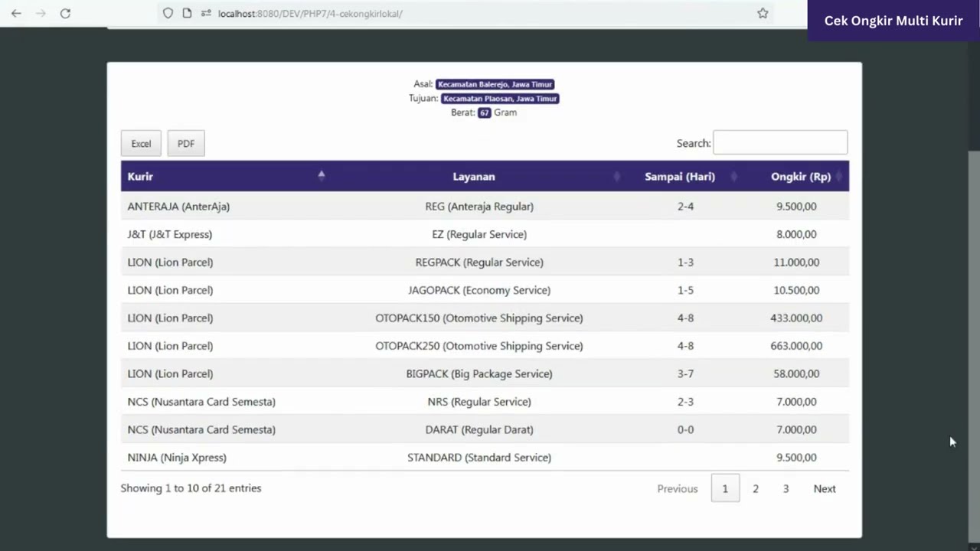Export table using PDF button
This screenshot has width=980, height=551.
coord(186,143)
